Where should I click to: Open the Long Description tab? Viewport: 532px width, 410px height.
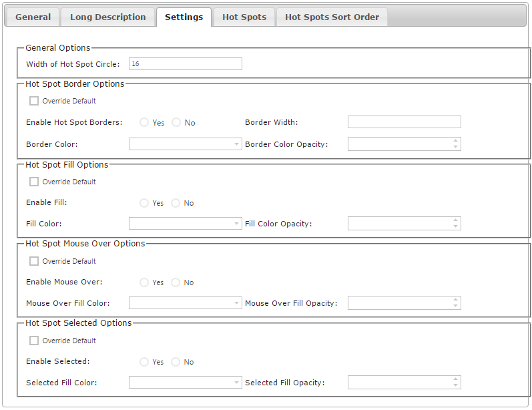(108, 17)
